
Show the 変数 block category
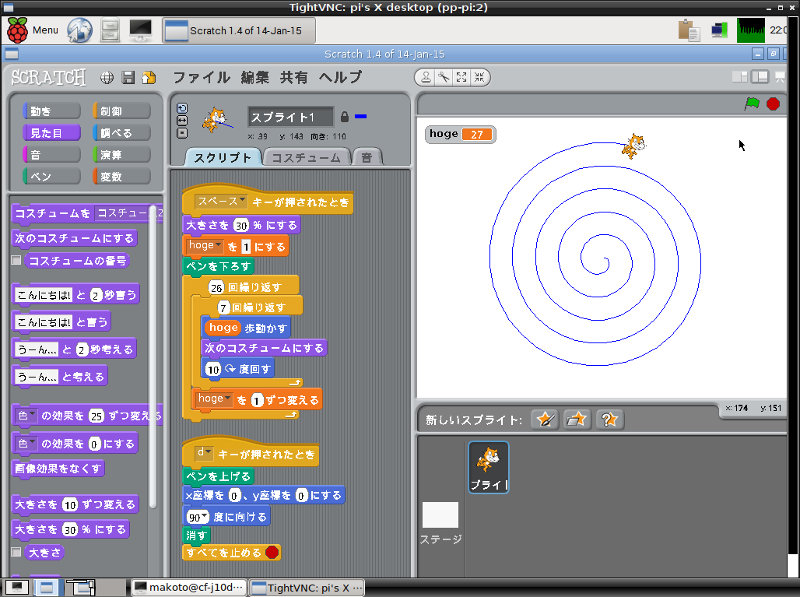click(x=122, y=177)
